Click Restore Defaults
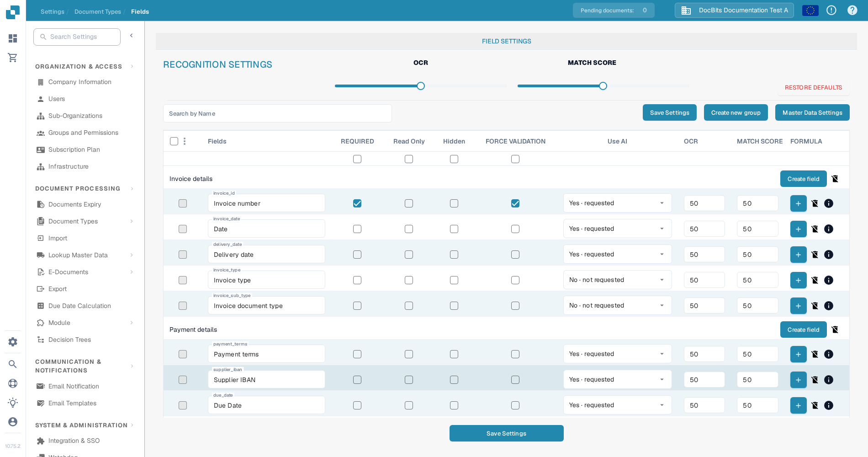This screenshot has height=457, width=868. tap(813, 87)
